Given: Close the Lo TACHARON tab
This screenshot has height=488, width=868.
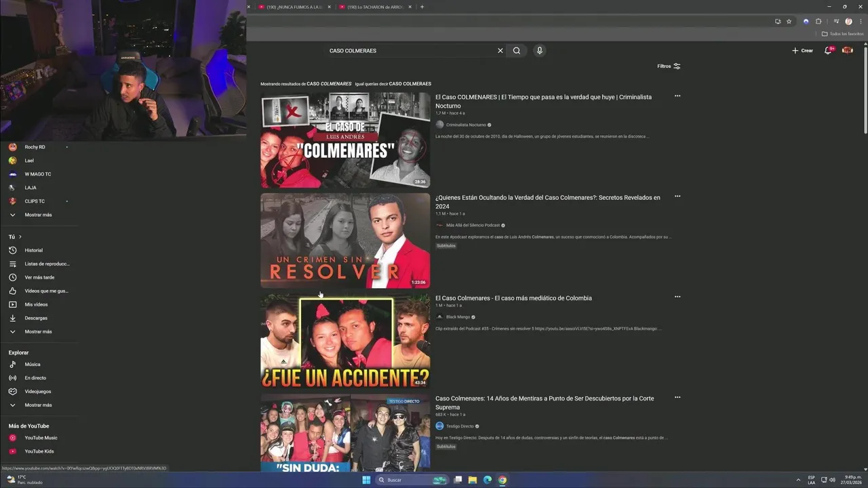Looking at the screenshot, I should (410, 7).
